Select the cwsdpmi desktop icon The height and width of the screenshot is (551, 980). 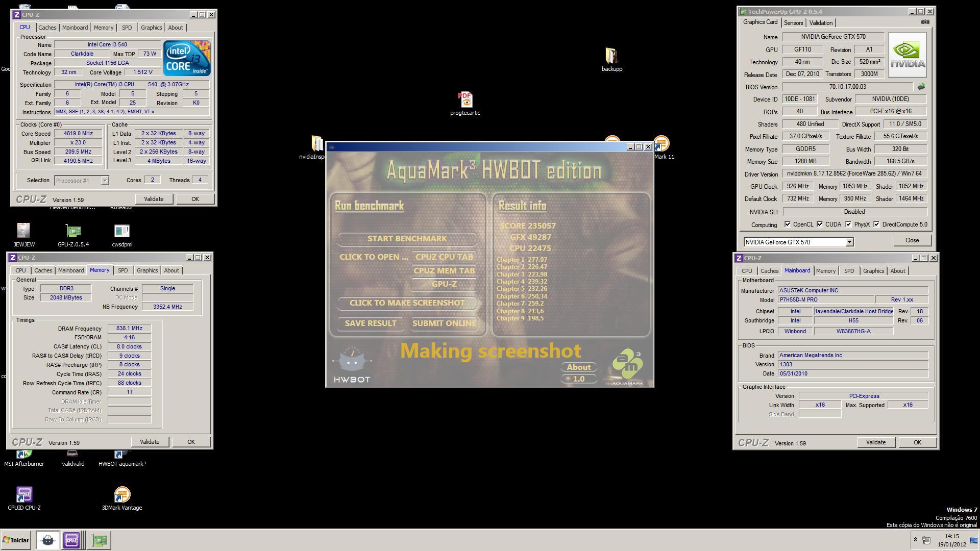(122, 235)
